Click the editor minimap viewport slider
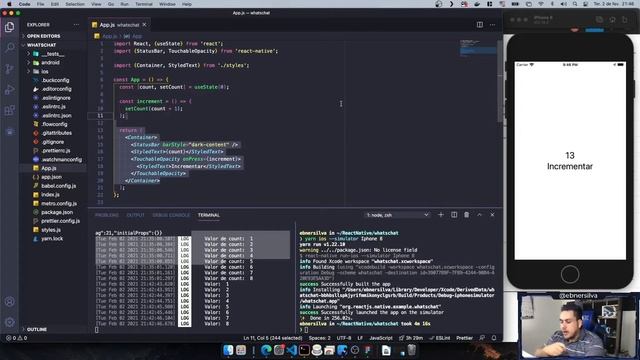 pos(478,51)
